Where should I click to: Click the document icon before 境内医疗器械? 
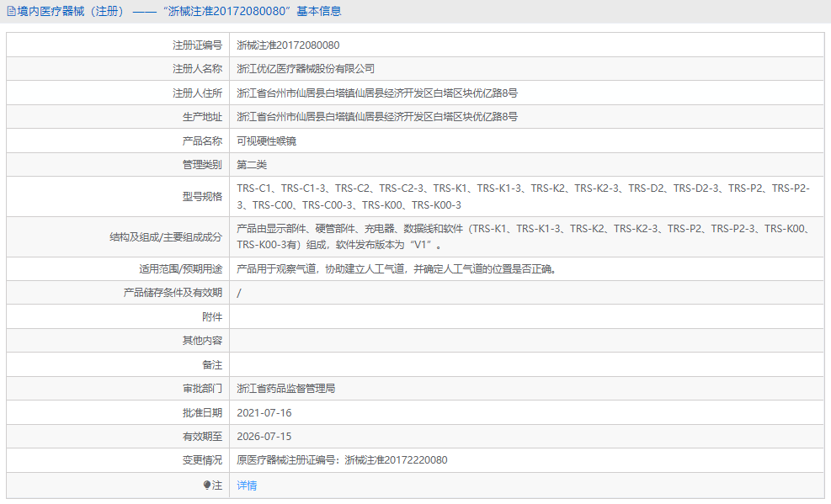click(11, 11)
